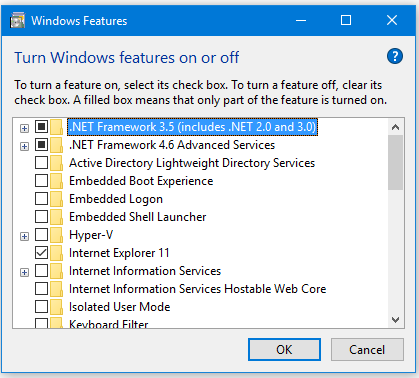The image size is (419, 378).
Task: Expand the Hyper-V feature node
Action: pyautogui.click(x=24, y=236)
